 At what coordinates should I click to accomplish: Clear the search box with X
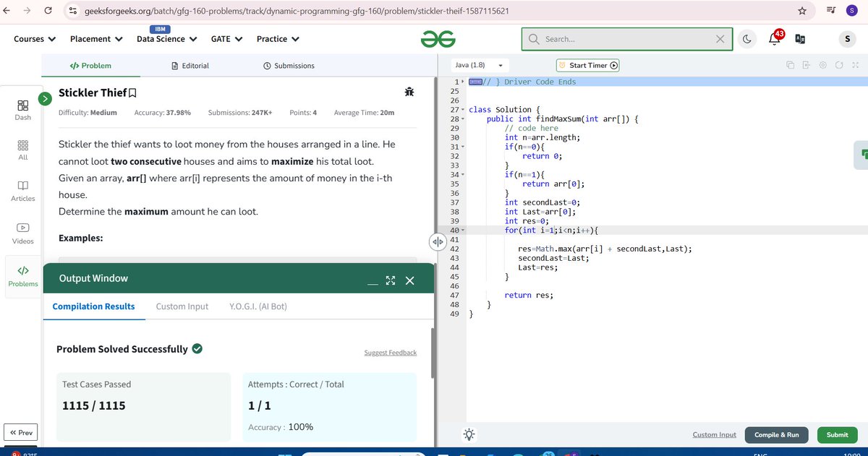point(720,39)
